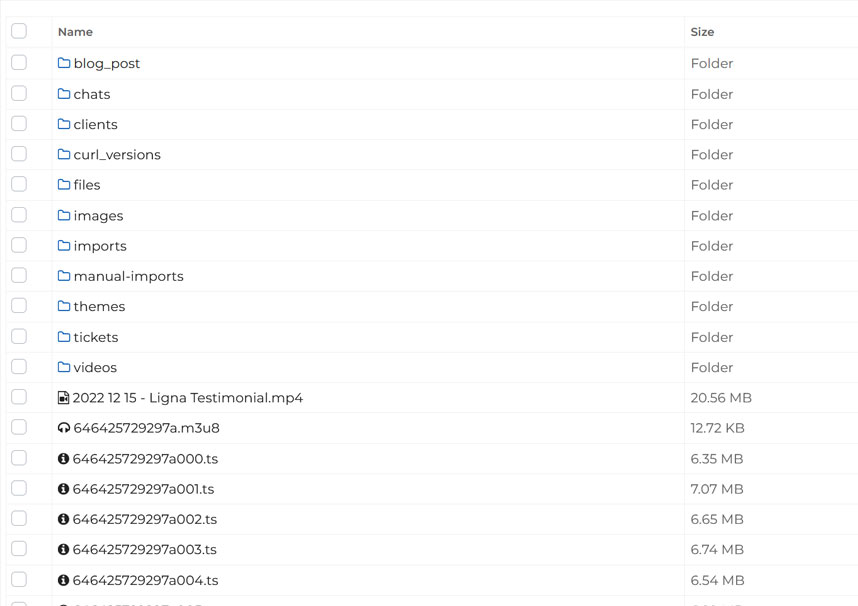Open the 646425729297a.m3u8 playlist file
Screen dimensions: 858x606
[146, 428]
